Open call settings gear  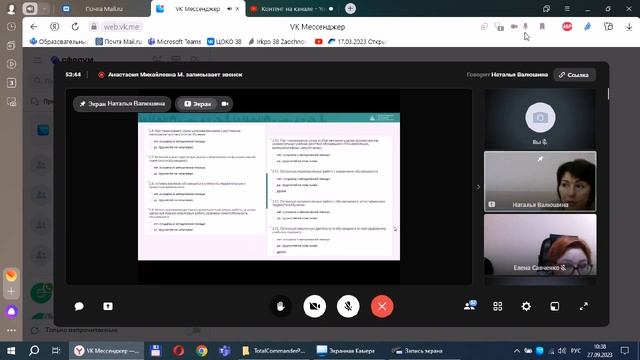pos(526,306)
